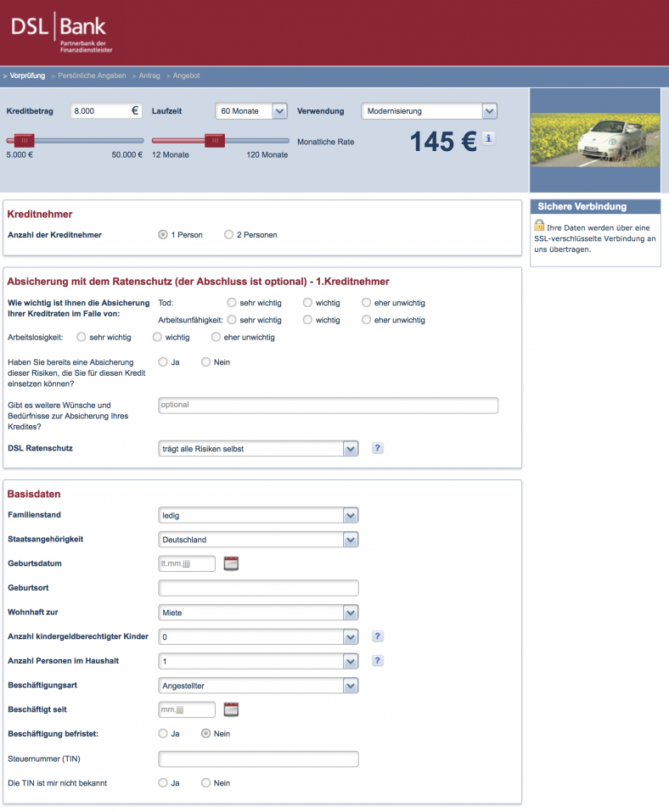Open the Laufzeit 60 Monate dropdown
669x812 pixels.
point(251,111)
